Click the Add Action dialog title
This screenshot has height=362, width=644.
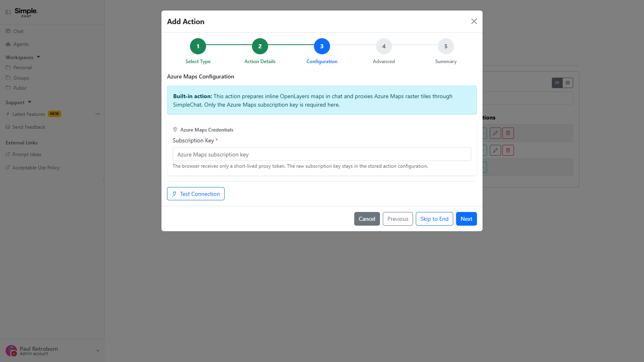pyautogui.click(x=186, y=22)
